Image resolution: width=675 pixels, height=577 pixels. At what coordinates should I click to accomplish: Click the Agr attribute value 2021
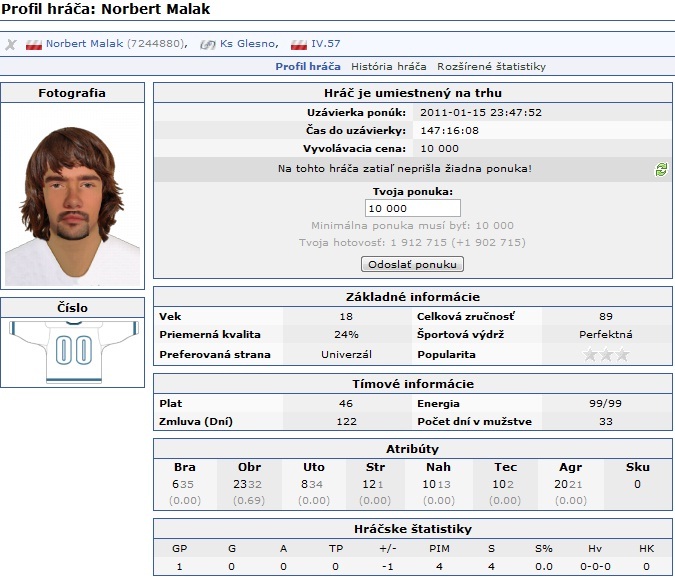click(x=568, y=484)
